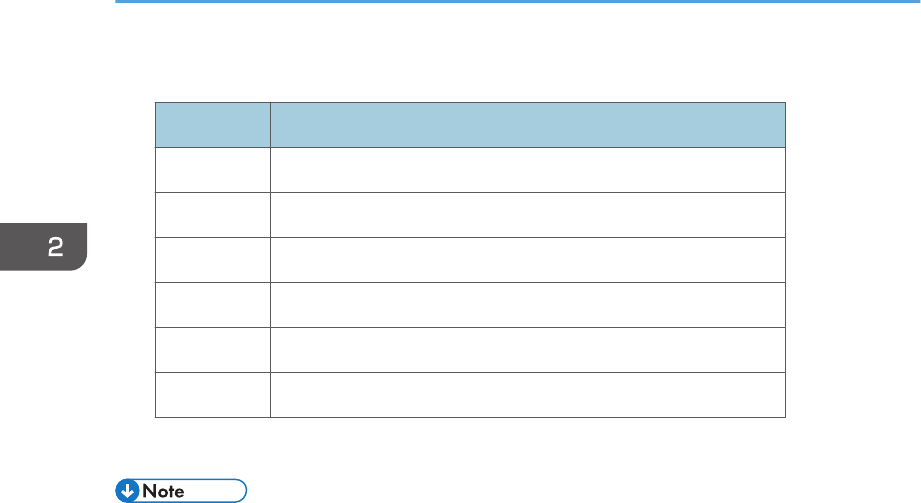Select third row's wide right cell
The height and width of the screenshot is (503, 921).
tap(527, 259)
